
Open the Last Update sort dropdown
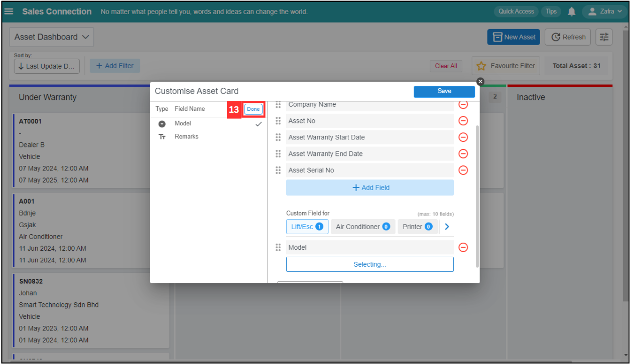tap(47, 66)
